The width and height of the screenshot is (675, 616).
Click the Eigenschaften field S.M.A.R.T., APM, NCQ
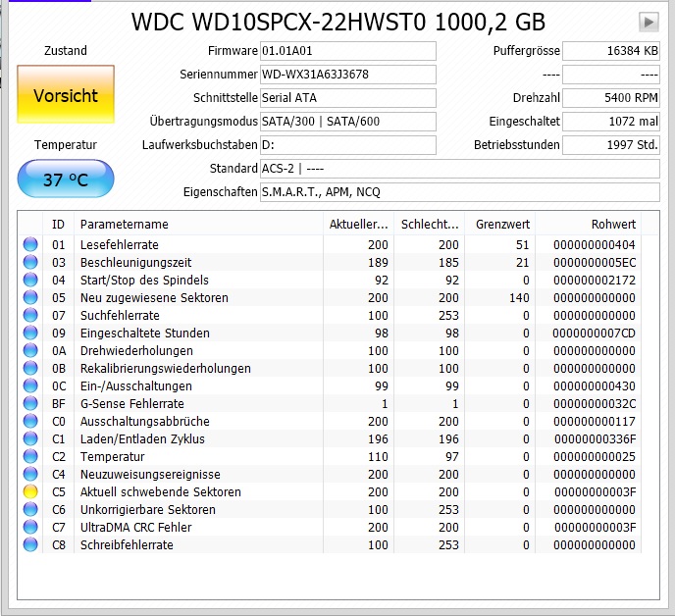pyautogui.click(x=460, y=192)
